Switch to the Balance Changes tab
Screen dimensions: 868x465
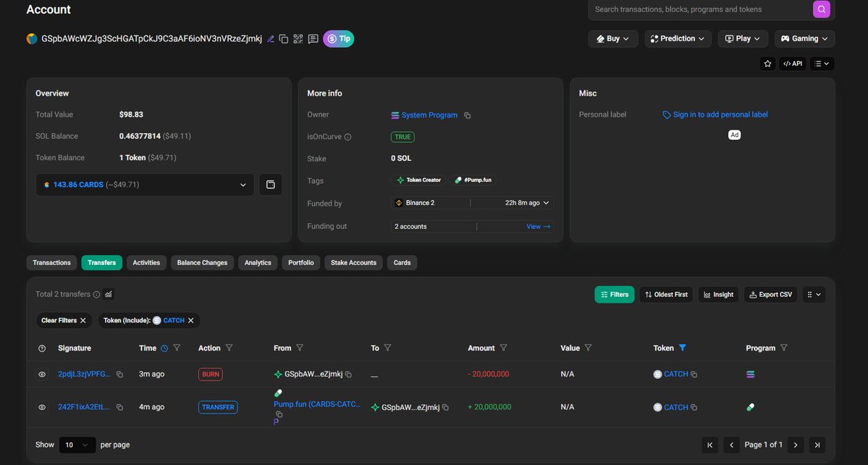pyautogui.click(x=202, y=262)
